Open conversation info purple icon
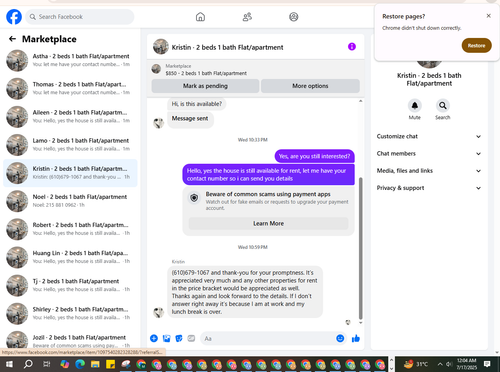This screenshot has width=500, height=372. point(352,47)
